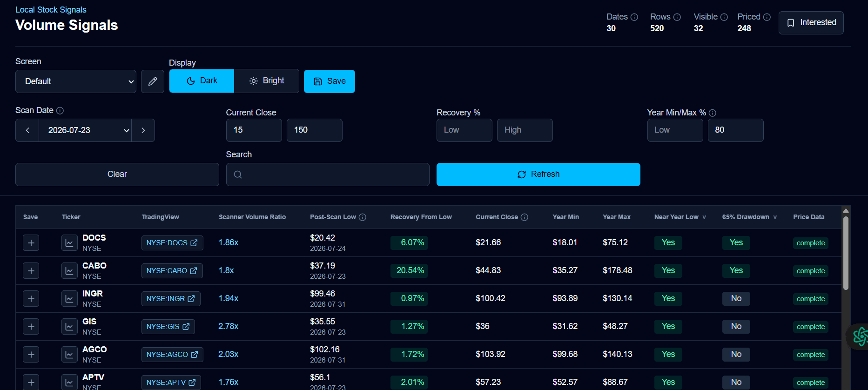This screenshot has height=390, width=868.
Task: Open chart icon for CABO
Action: coord(69,271)
